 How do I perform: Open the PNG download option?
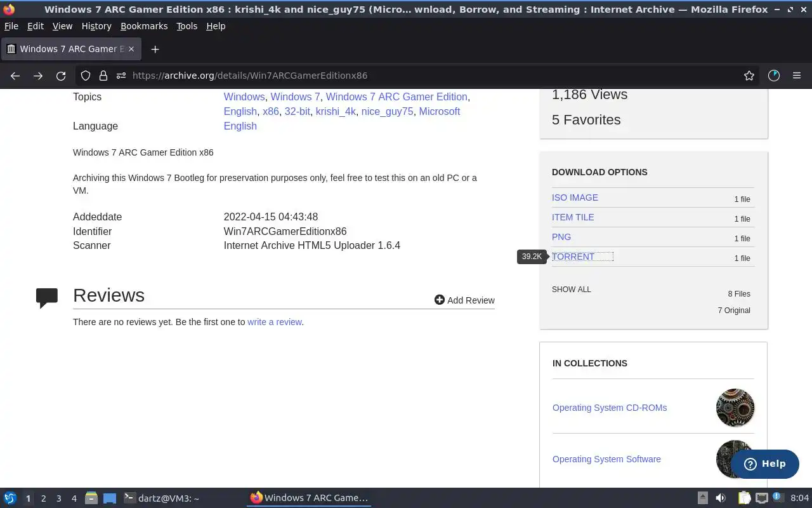[x=561, y=237]
